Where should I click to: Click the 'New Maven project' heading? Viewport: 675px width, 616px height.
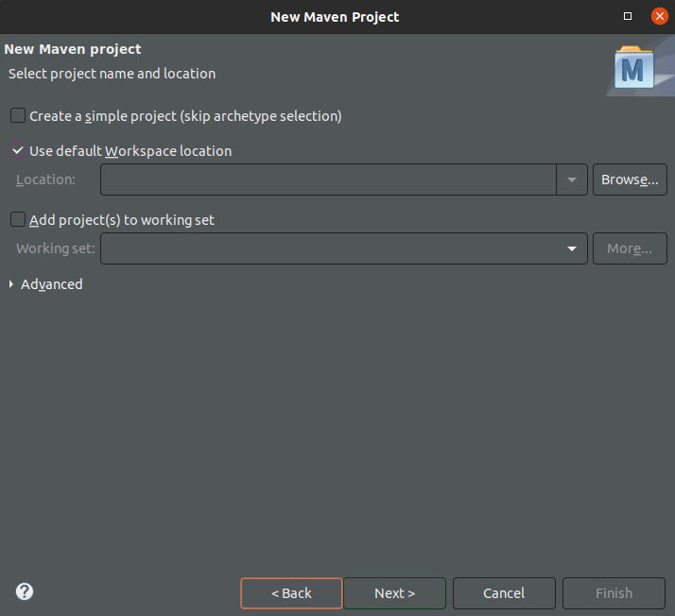tap(72, 49)
